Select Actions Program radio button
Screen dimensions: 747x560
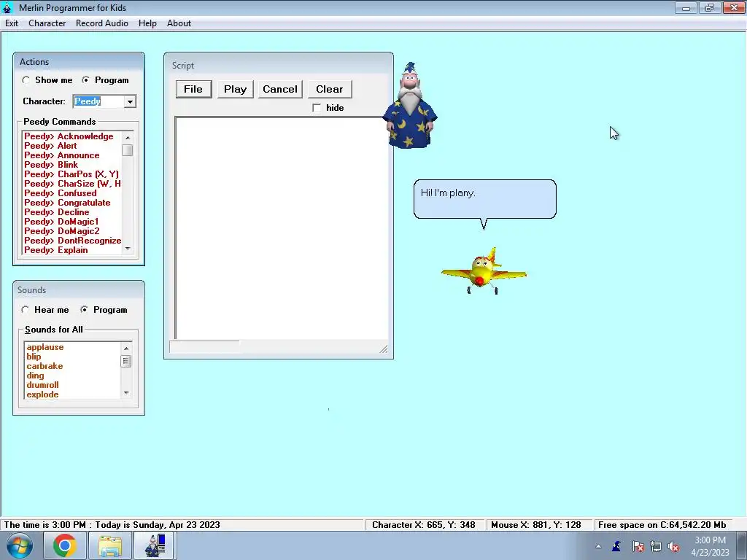[85, 80]
